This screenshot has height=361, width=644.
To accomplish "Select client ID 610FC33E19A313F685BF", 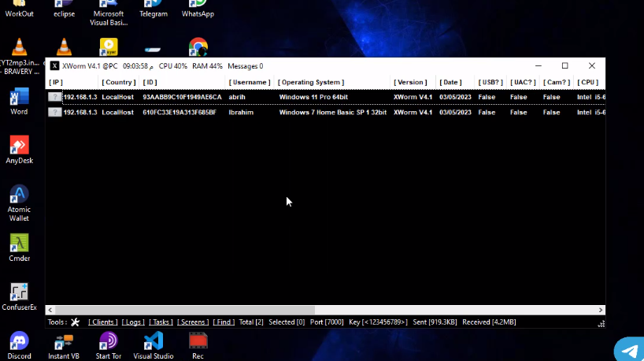I will click(x=180, y=112).
